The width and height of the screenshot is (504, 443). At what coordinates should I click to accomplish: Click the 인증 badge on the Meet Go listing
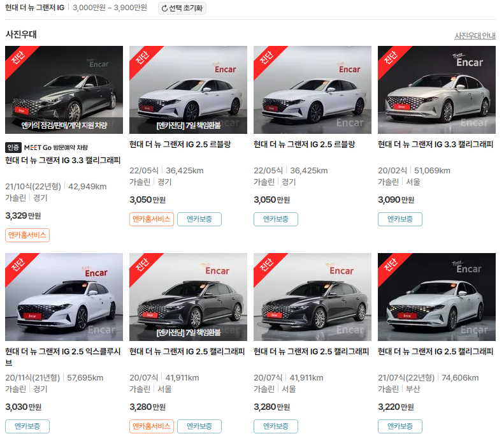pos(13,147)
